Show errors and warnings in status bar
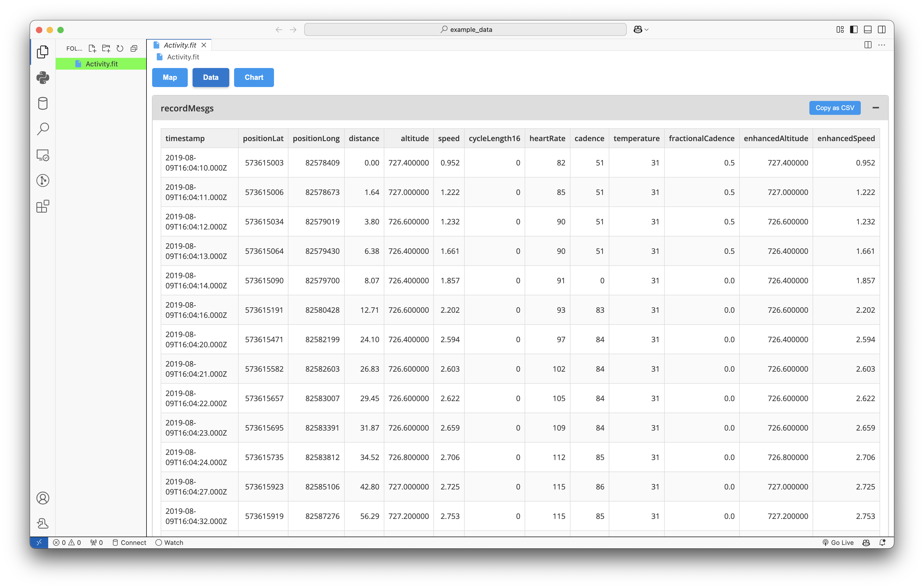924x588 pixels. tap(67, 542)
